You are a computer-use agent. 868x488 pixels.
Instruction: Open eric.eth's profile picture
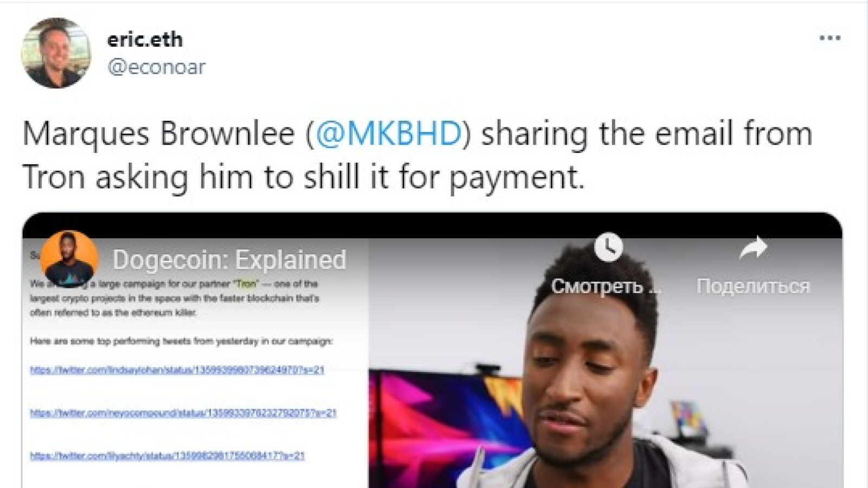pyautogui.click(x=56, y=53)
